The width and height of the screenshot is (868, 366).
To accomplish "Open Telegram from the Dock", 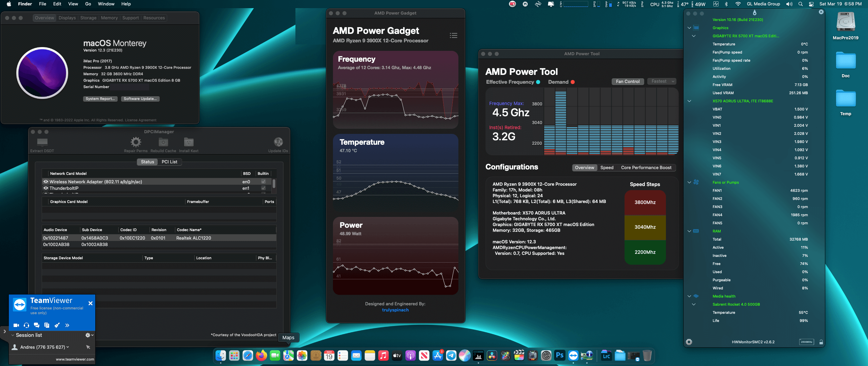I will [451, 355].
